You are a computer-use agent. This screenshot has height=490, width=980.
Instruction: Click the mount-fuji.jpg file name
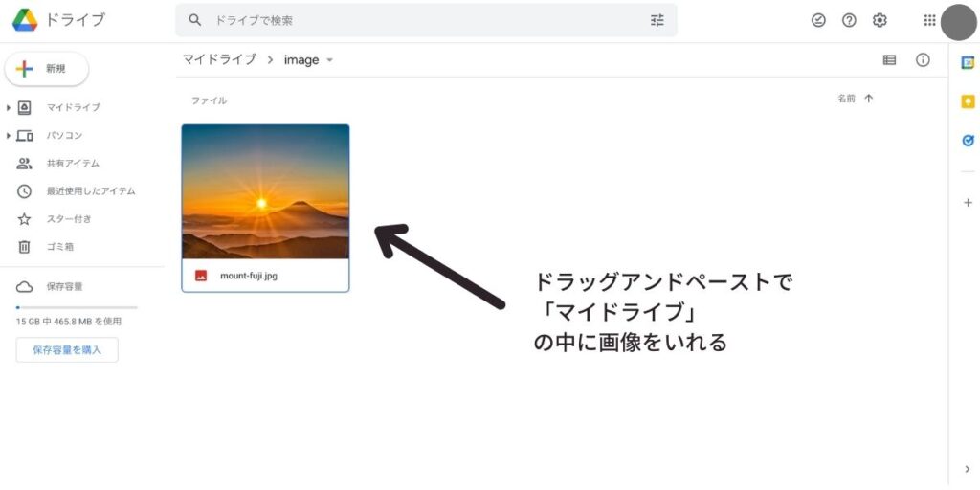click(249, 276)
